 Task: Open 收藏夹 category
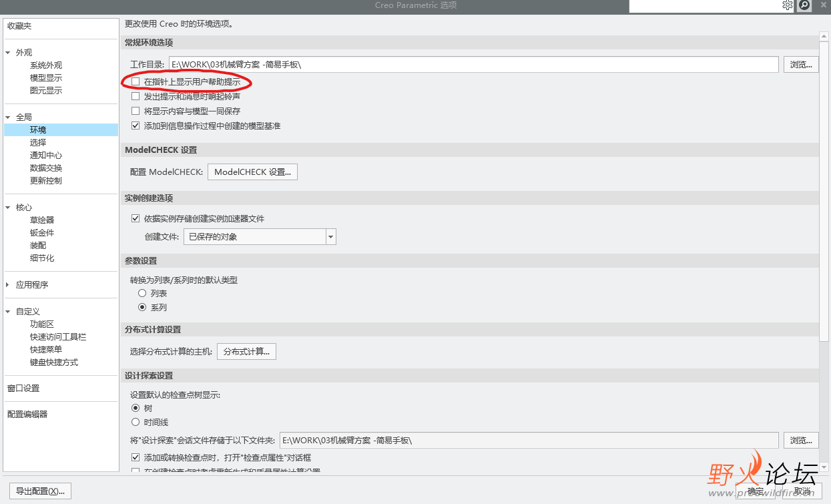(19, 26)
